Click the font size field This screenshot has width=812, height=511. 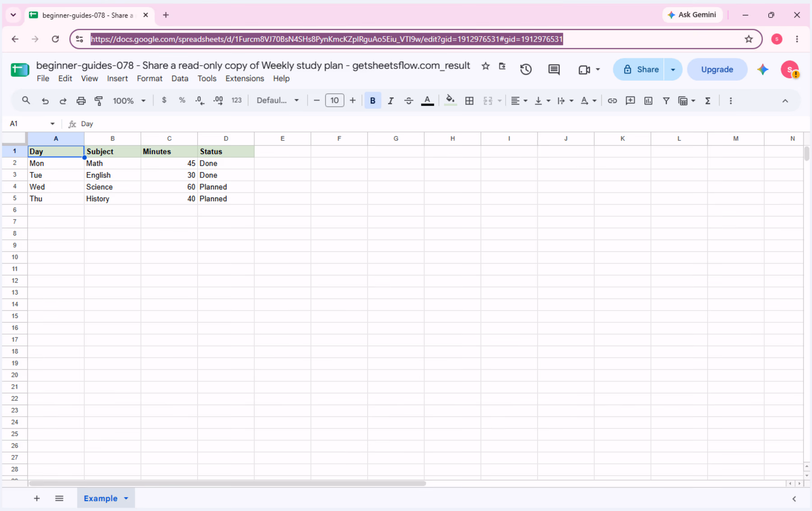[334, 101]
